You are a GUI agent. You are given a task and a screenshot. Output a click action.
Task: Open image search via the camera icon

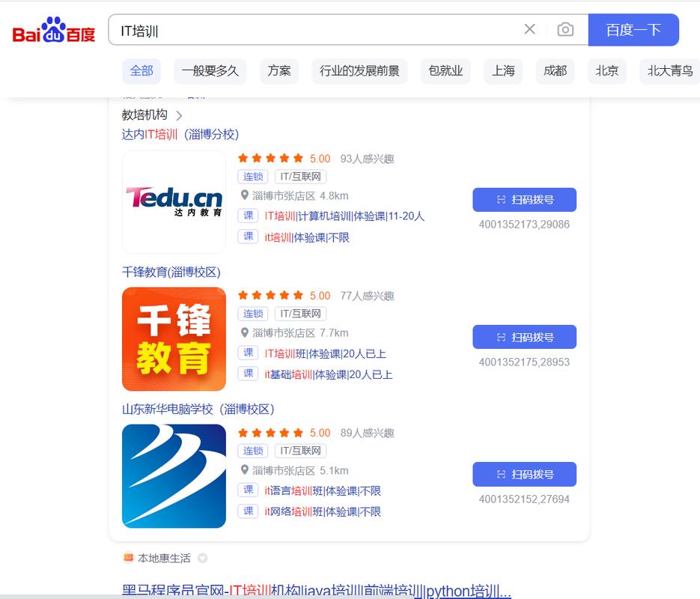tap(565, 29)
